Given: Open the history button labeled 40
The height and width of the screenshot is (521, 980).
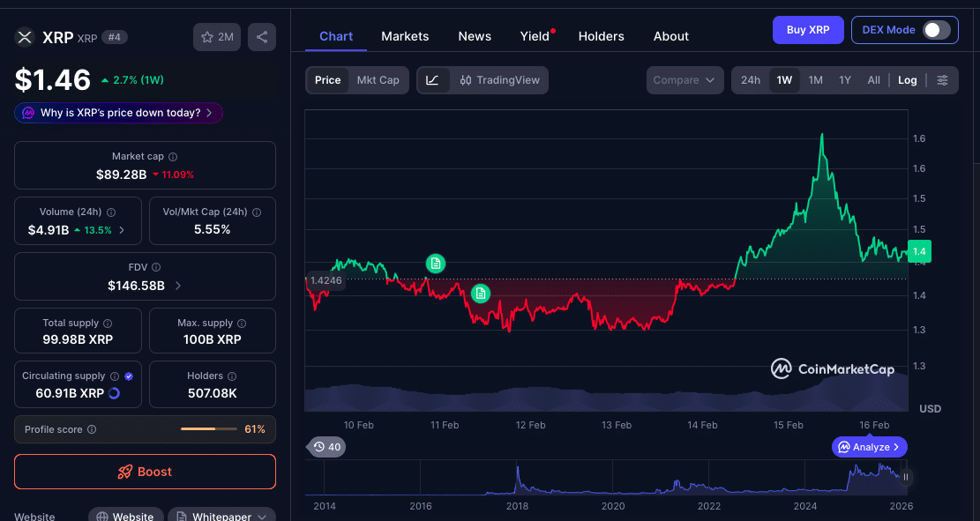Looking at the screenshot, I should [x=327, y=447].
